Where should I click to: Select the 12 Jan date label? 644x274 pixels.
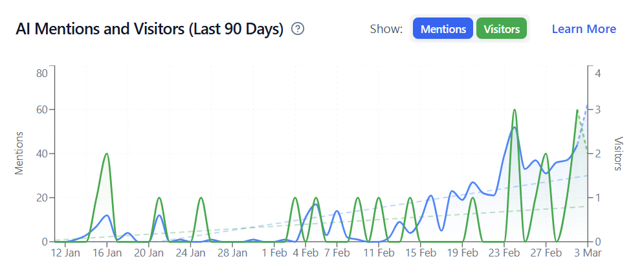[x=65, y=253]
